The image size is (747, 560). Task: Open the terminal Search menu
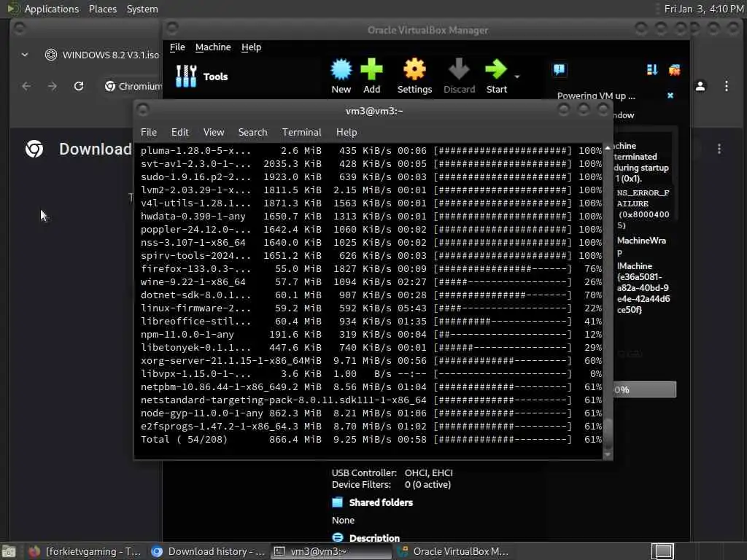click(x=252, y=133)
